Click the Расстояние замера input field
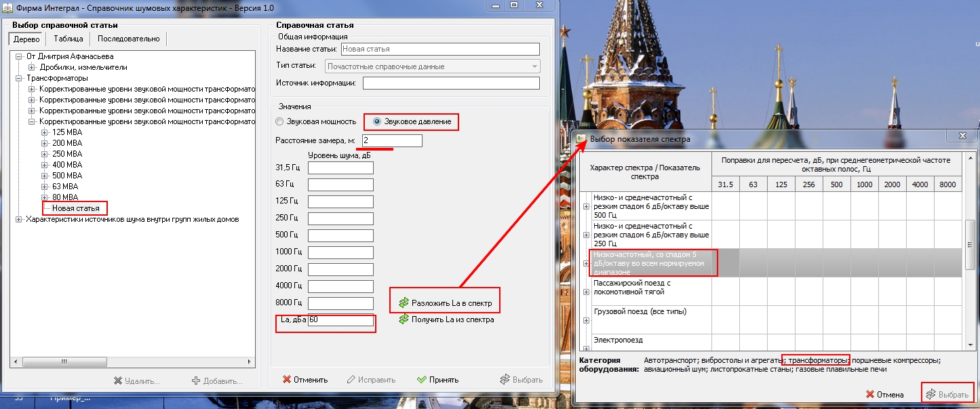980x409 pixels. pyautogui.click(x=391, y=140)
